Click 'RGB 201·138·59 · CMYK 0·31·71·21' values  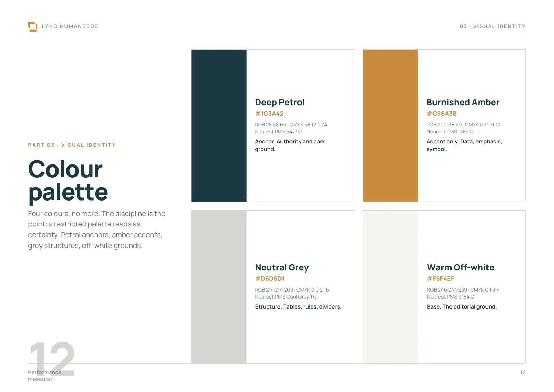463,125
